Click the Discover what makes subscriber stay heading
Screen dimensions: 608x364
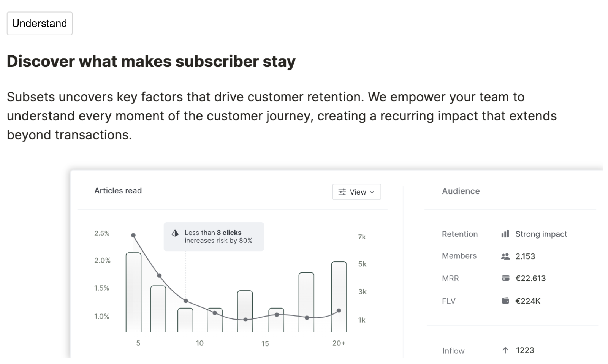click(x=151, y=62)
